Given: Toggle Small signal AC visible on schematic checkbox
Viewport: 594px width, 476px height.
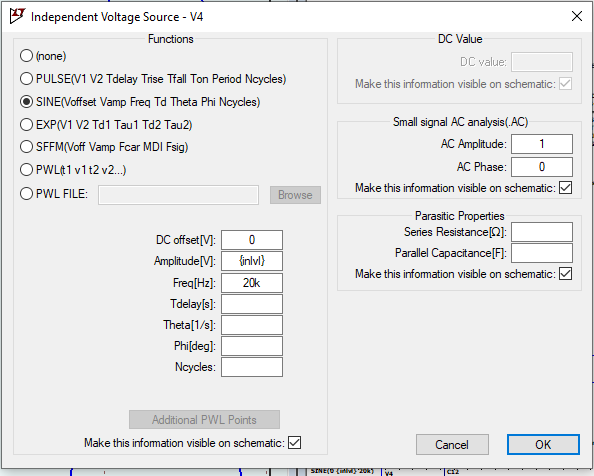Looking at the screenshot, I should (x=565, y=188).
